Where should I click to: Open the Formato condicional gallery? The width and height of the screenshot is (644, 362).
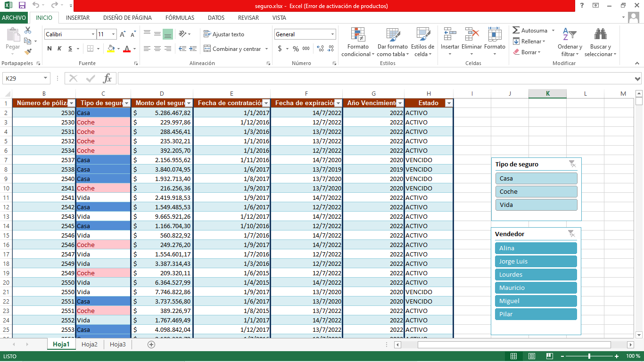[x=358, y=41]
